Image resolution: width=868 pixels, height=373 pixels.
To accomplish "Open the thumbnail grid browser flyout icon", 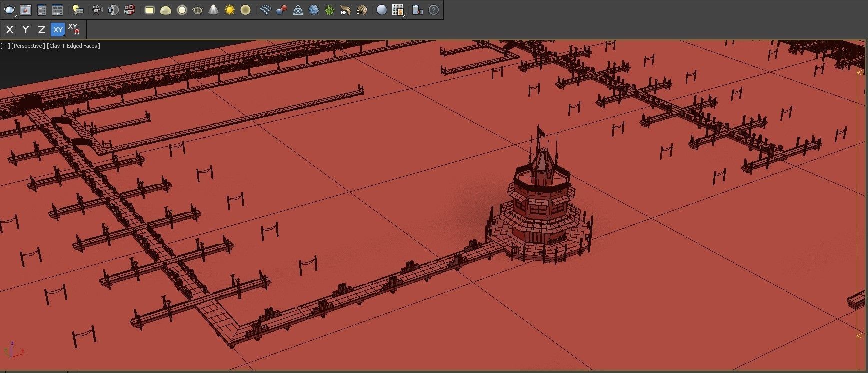I will (398, 10).
